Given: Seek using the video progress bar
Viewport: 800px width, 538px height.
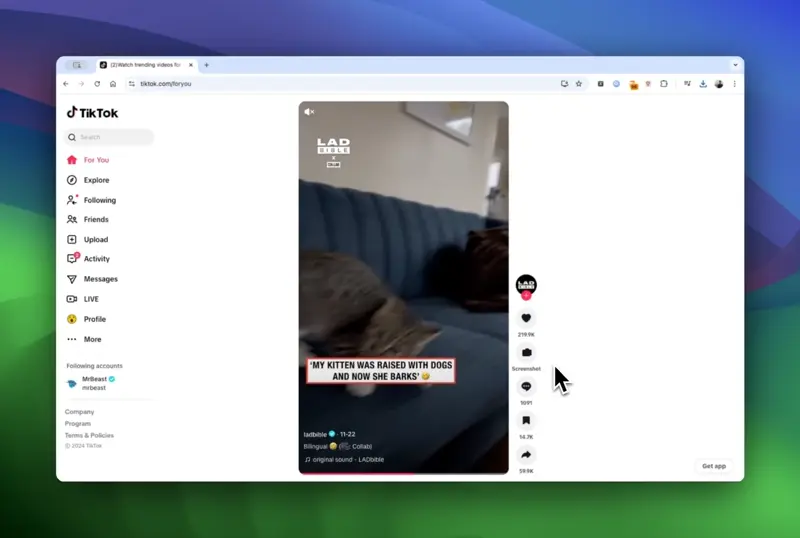Looking at the screenshot, I should pos(404,473).
